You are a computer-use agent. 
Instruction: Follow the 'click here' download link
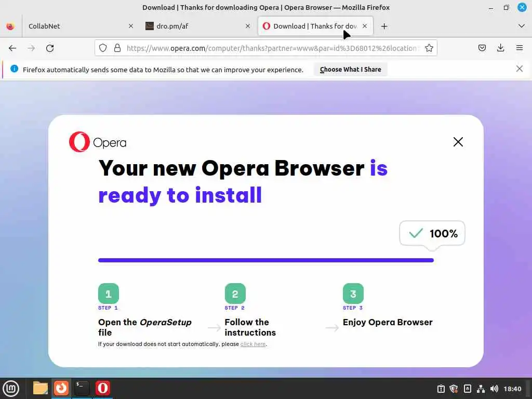(253, 344)
